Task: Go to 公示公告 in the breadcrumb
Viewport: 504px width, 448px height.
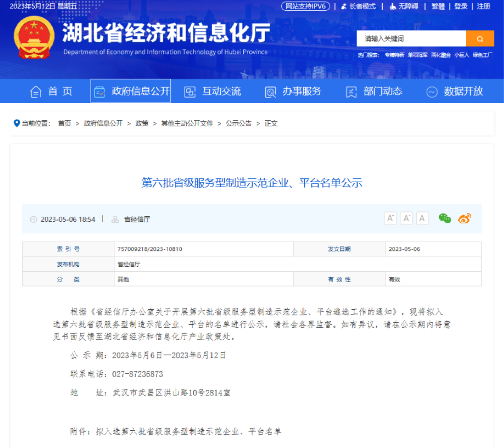Action: (x=238, y=123)
